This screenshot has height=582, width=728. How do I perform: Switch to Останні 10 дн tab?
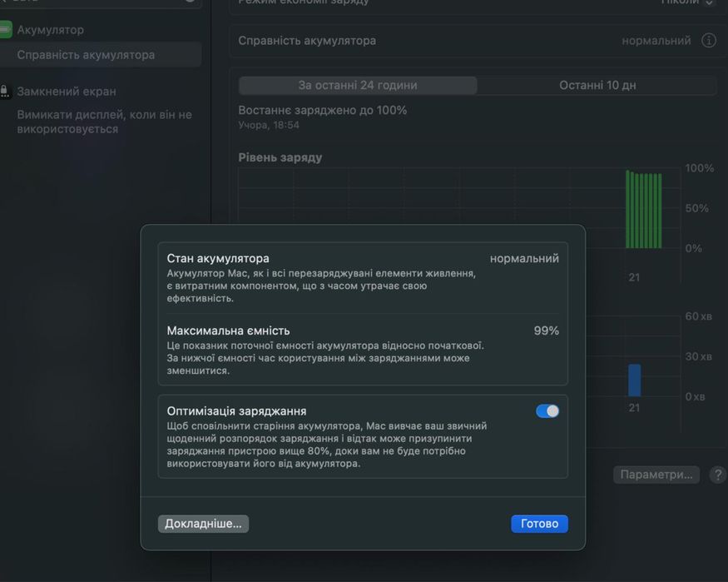point(597,86)
